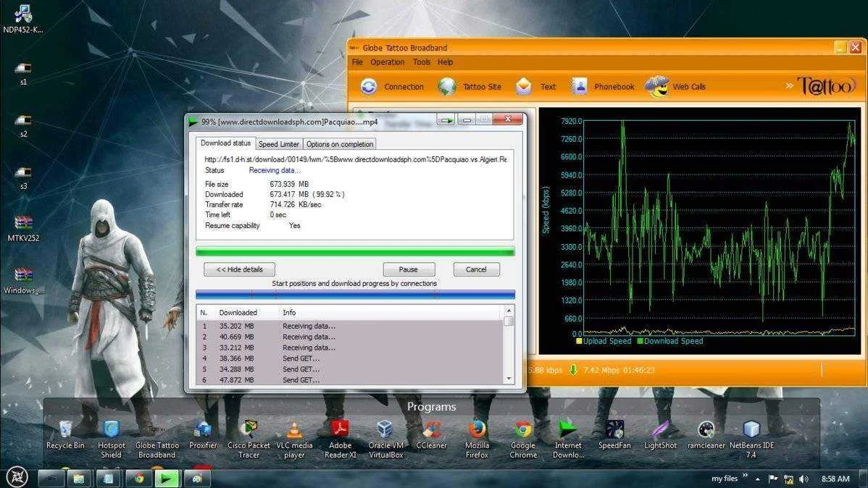Viewport: 868px width, 488px height.
Task: Select connection row 3 with 33.212 MB
Action: (350, 348)
